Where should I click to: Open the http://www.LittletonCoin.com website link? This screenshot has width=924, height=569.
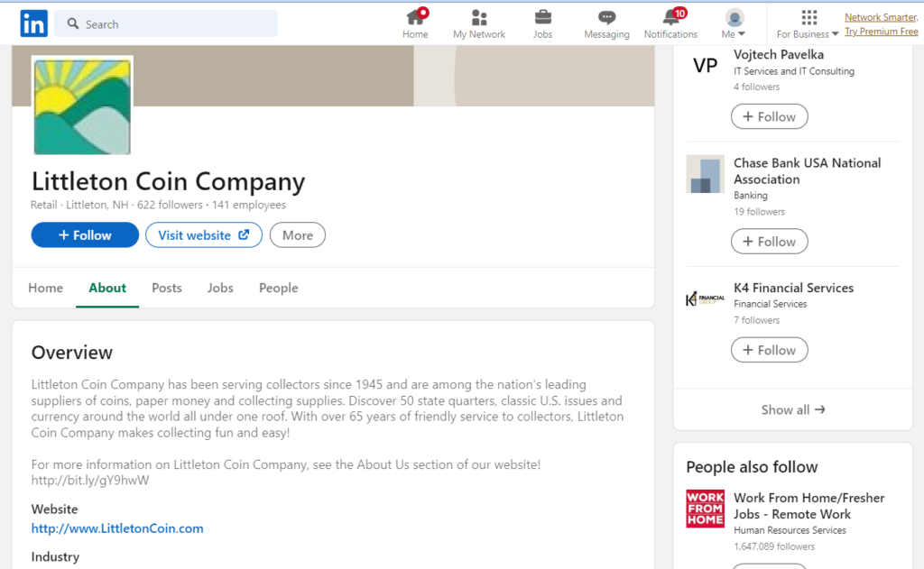pyautogui.click(x=117, y=528)
